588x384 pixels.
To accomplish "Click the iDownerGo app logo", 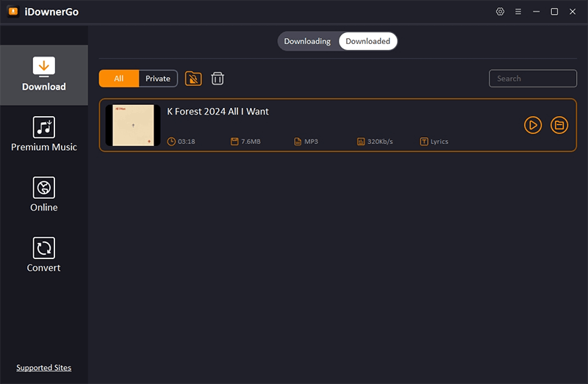I will click(13, 12).
